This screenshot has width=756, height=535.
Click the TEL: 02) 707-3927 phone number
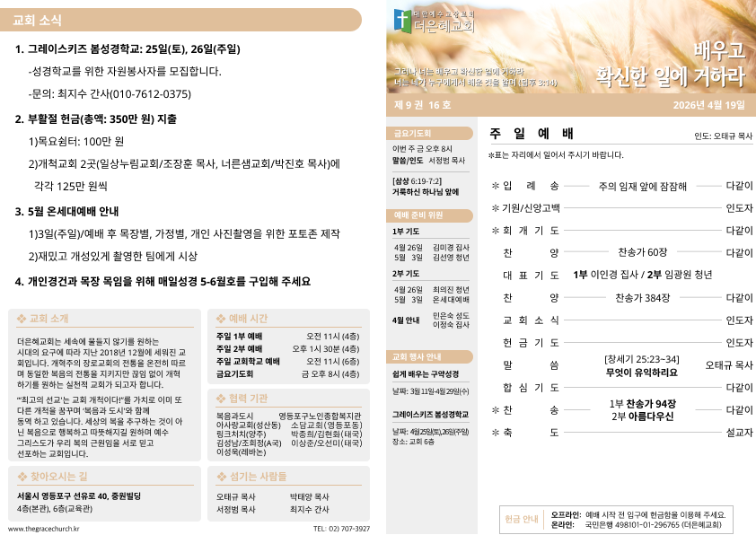[x=341, y=529]
